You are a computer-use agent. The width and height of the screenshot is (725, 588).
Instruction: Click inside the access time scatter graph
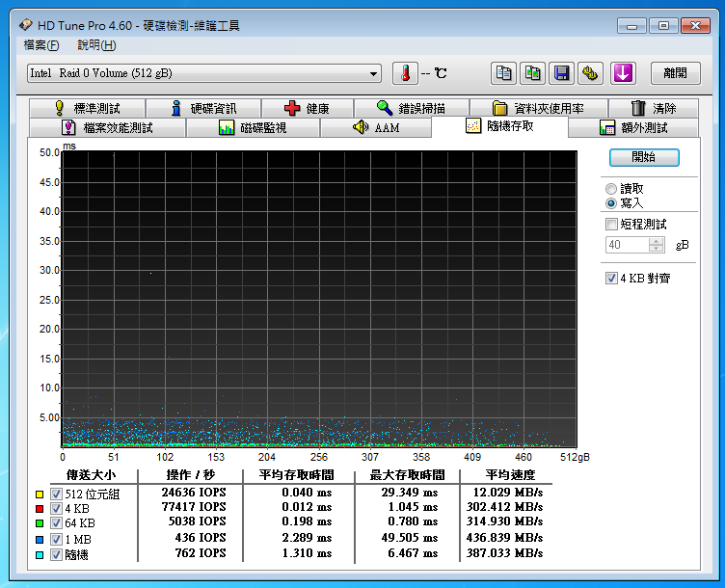pyautogui.click(x=319, y=299)
